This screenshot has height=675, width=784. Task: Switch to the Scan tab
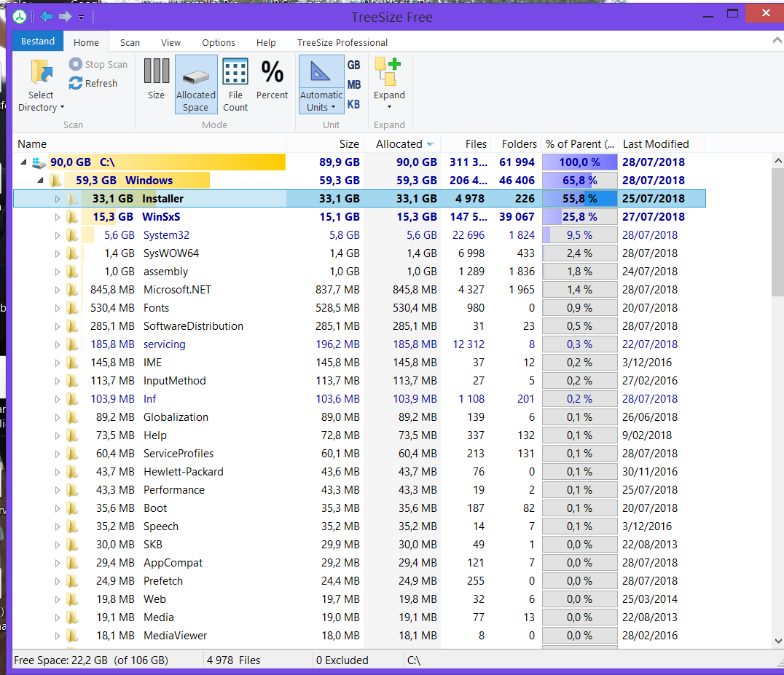click(x=130, y=42)
